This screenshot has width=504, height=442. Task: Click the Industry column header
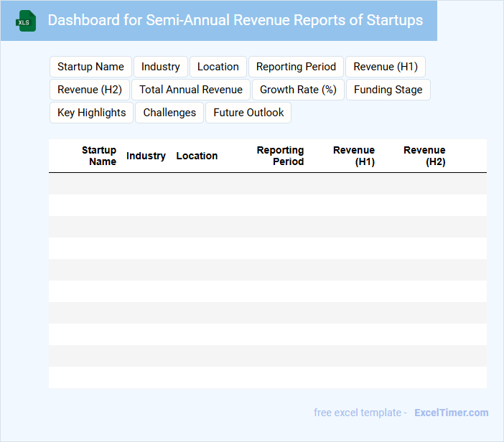pyautogui.click(x=146, y=156)
